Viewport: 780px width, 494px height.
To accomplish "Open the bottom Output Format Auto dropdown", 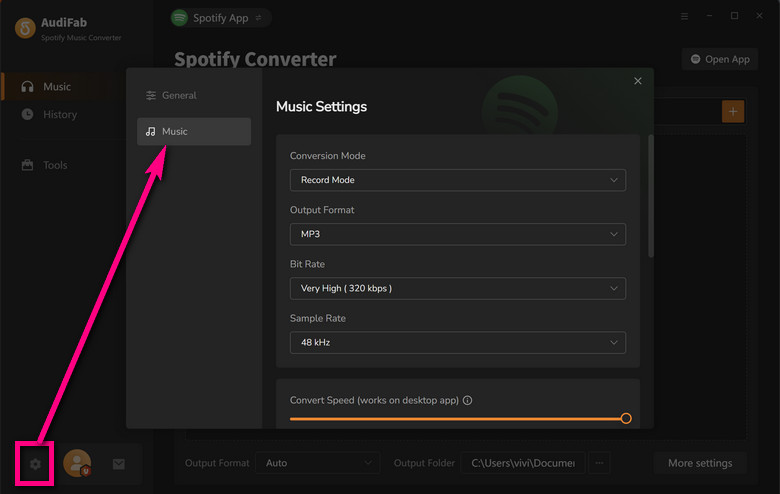I will 318,463.
